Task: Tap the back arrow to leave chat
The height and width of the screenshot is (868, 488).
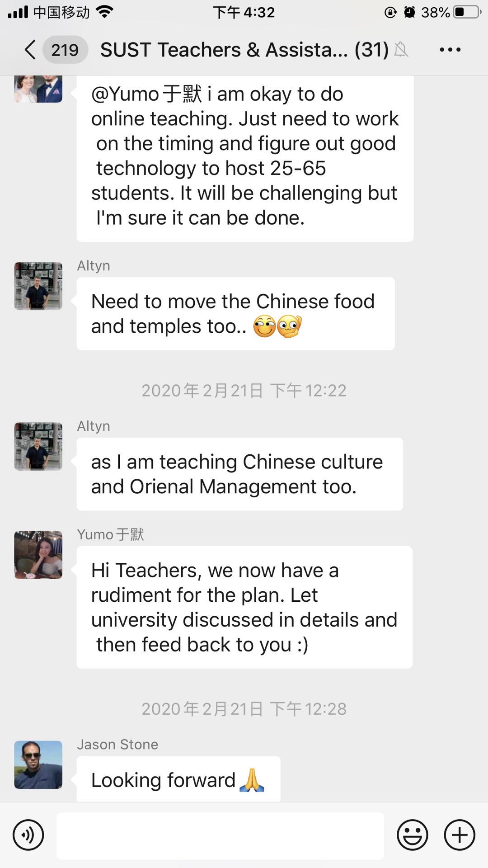Action: 30,50
